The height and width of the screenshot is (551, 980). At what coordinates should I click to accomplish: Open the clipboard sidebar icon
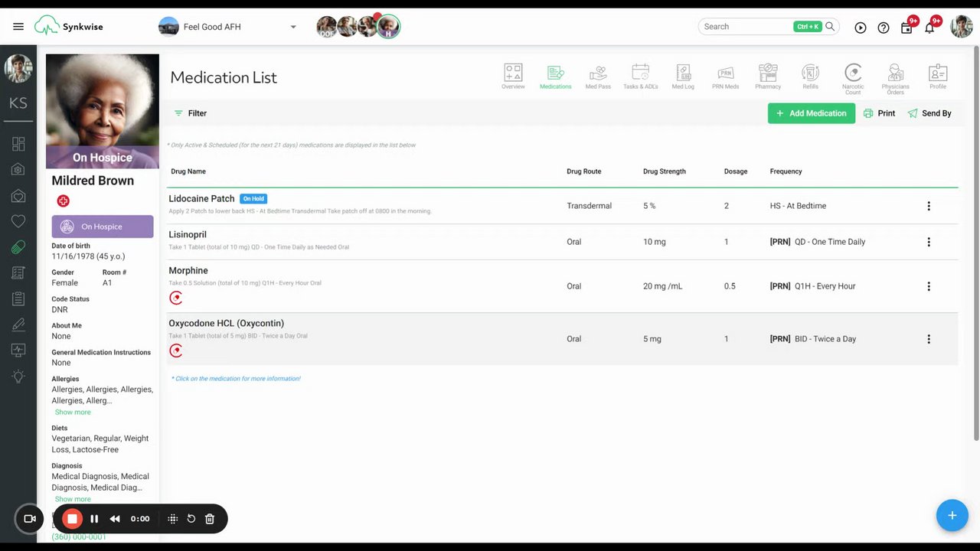tap(18, 298)
